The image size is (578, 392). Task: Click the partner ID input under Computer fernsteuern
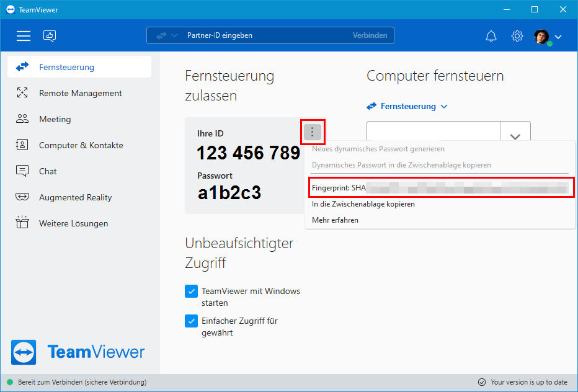[x=433, y=131]
